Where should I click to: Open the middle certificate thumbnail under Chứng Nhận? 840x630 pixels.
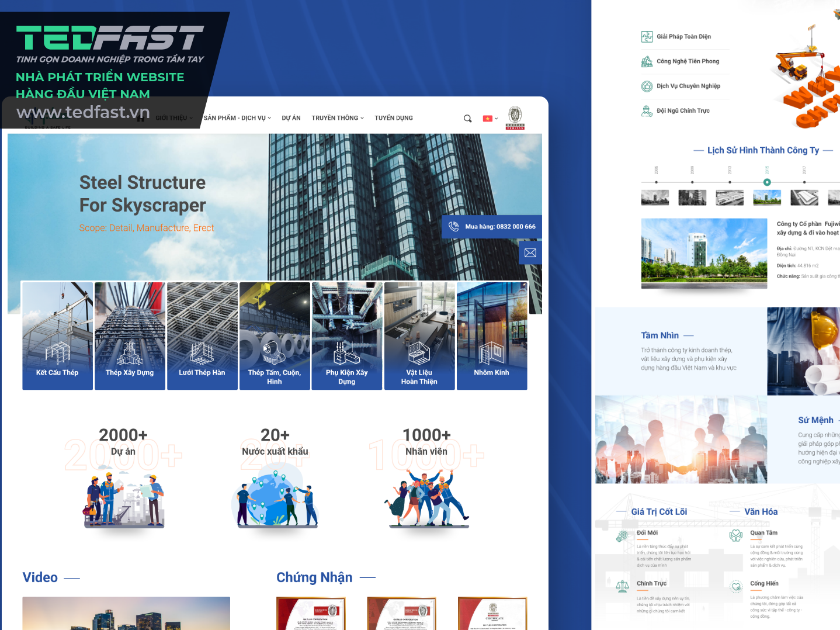coord(402,613)
